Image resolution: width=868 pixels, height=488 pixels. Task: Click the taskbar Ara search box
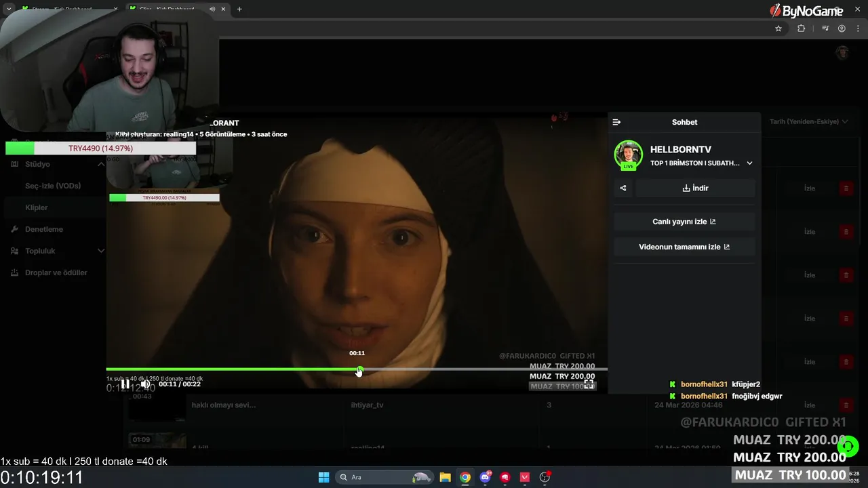click(x=384, y=477)
